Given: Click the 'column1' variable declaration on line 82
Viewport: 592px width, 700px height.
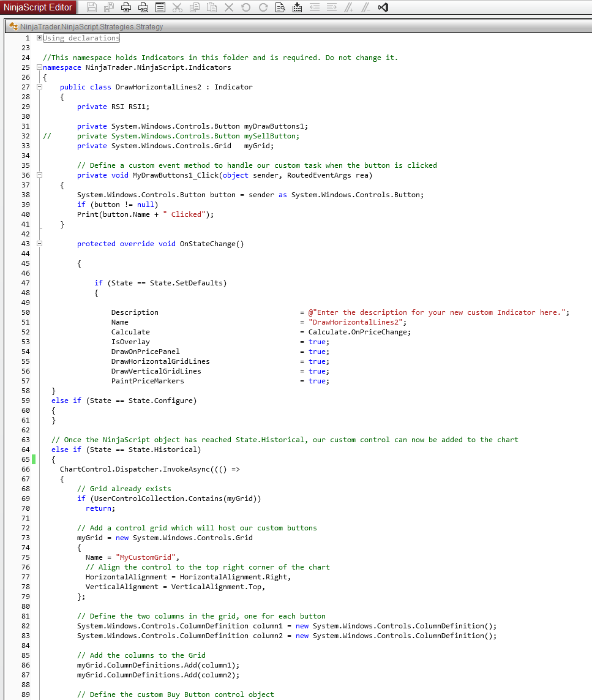Looking at the screenshot, I should pyautogui.click(x=268, y=627).
